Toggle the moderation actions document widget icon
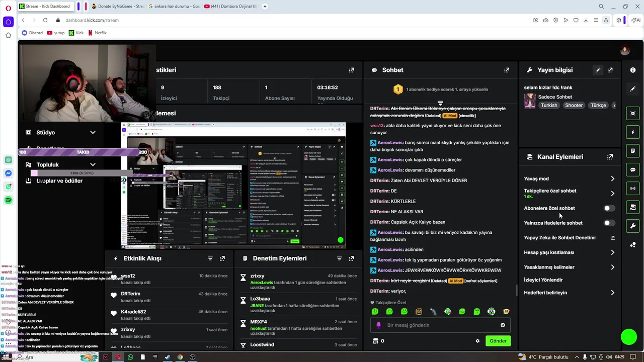This screenshot has height=362, width=644. (633, 151)
